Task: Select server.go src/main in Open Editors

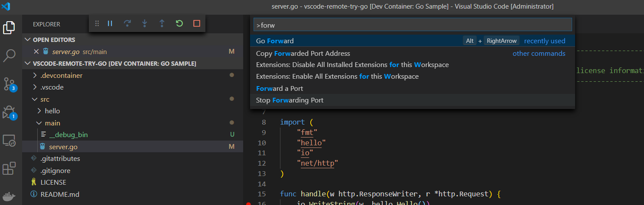Action: [x=133, y=51]
